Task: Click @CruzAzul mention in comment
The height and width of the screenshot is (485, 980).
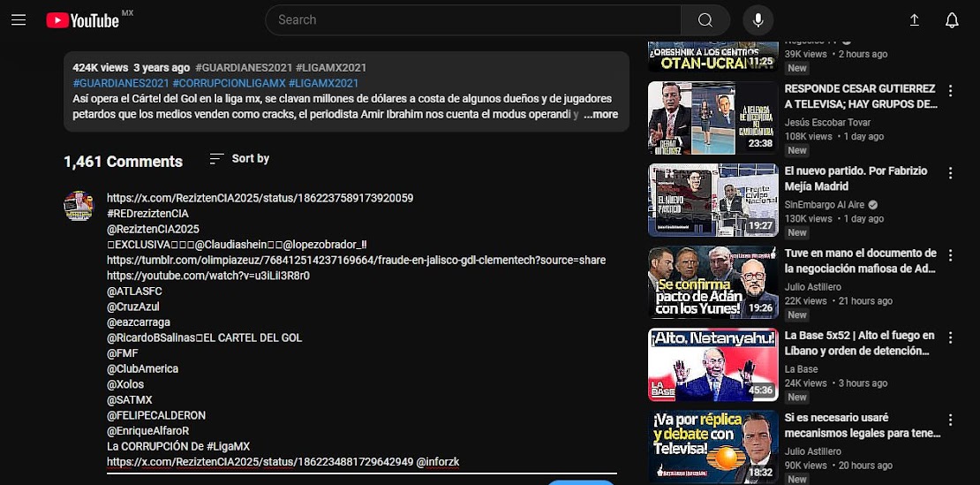Action: [133, 307]
